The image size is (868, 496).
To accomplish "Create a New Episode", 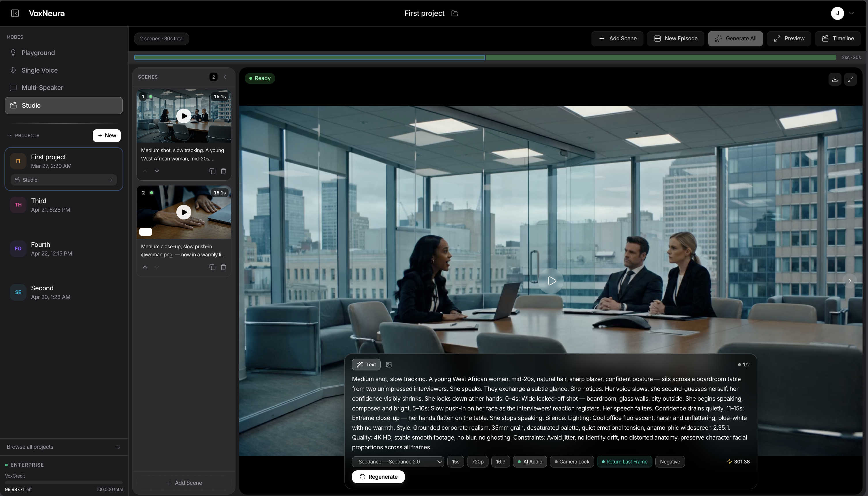I will tap(675, 39).
